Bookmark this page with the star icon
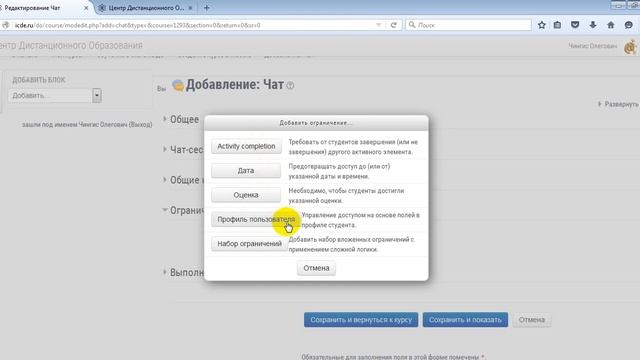The image size is (640, 360). 542,25
